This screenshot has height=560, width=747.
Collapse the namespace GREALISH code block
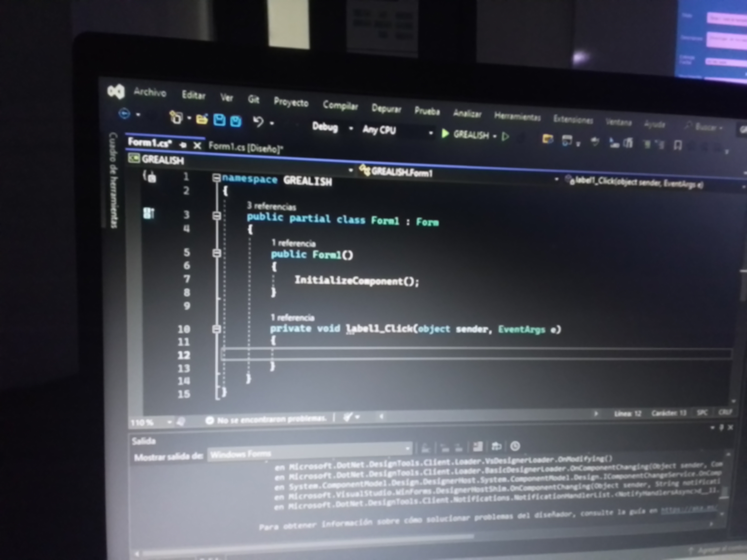point(217,178)
